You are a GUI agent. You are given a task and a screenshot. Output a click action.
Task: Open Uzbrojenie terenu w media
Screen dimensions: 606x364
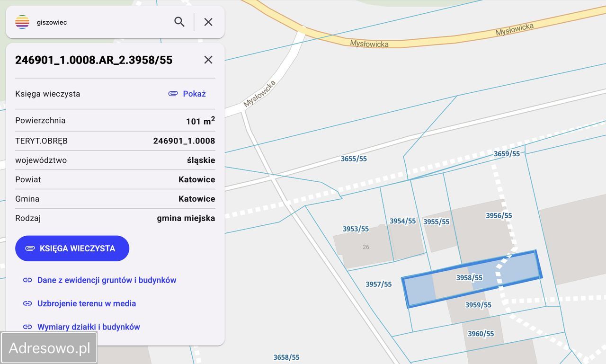point(87,303)
